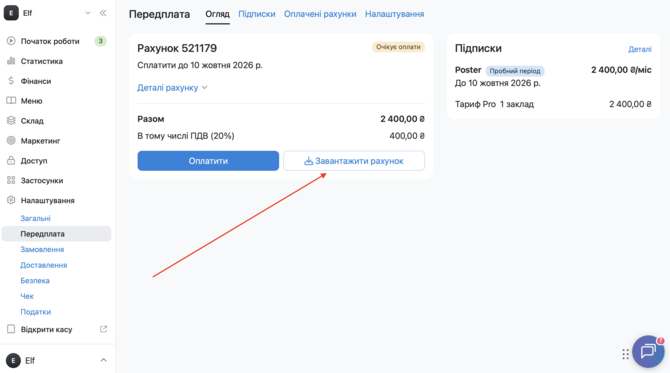Open Замовлення settings subitem

click(x=42, y=250)
